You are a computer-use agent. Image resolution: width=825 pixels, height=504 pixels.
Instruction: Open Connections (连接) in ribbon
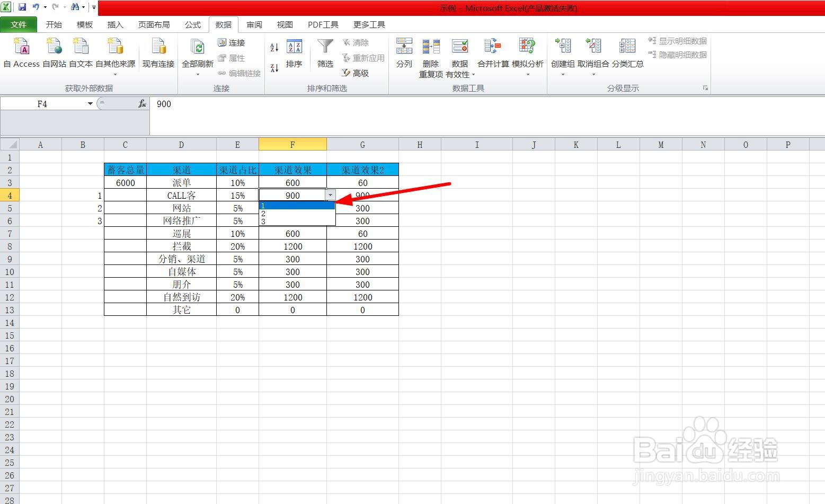(x=232, y=42)
